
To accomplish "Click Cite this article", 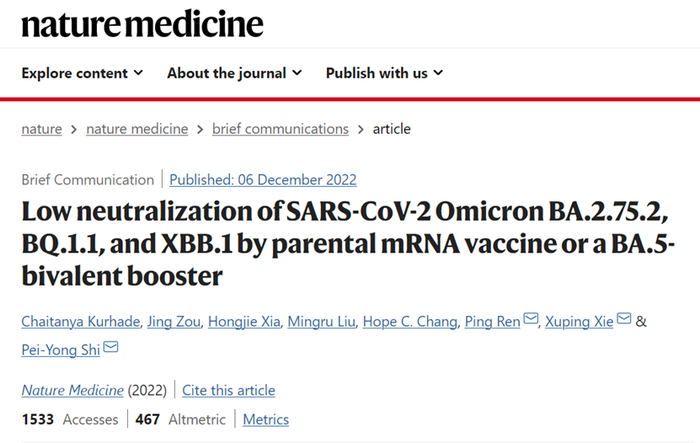I will click(229, 390).
